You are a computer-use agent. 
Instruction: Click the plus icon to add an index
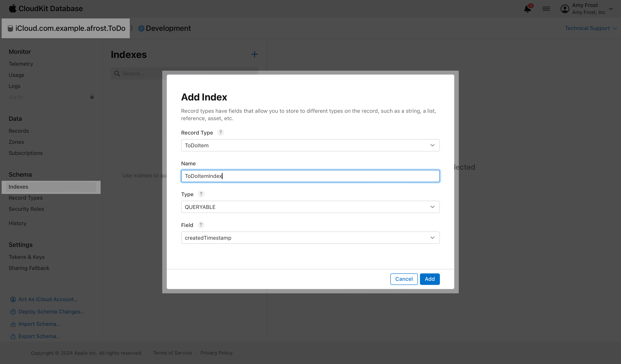254,54
